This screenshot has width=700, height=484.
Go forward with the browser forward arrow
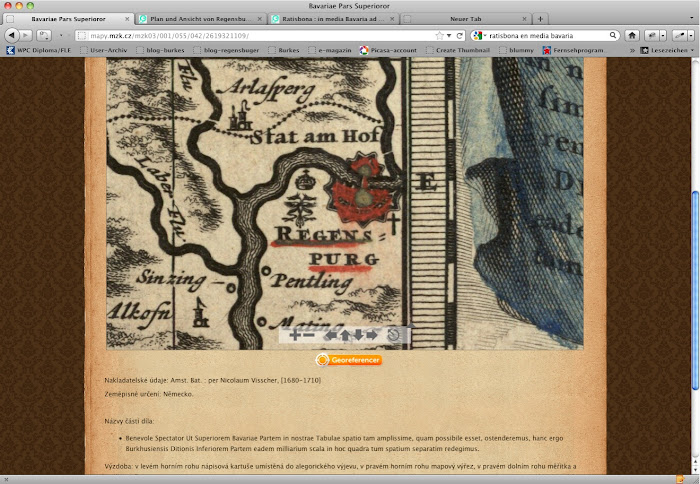coord(26,35)
